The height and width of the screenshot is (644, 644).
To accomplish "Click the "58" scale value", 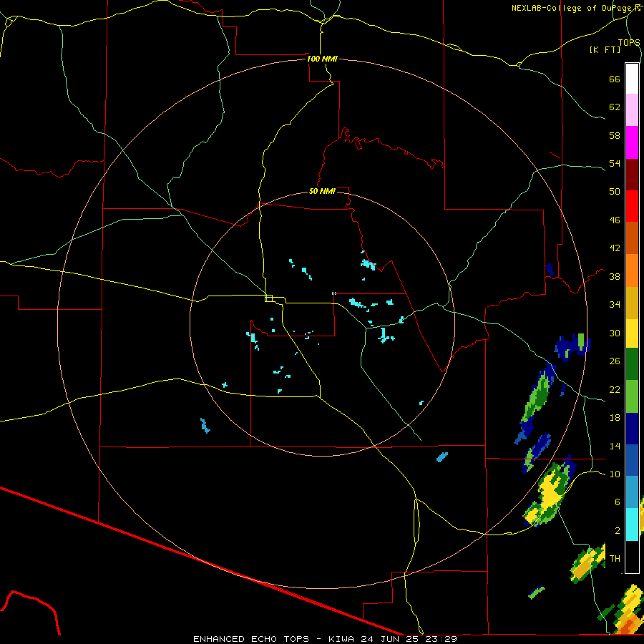I will [x=615, y=135].
